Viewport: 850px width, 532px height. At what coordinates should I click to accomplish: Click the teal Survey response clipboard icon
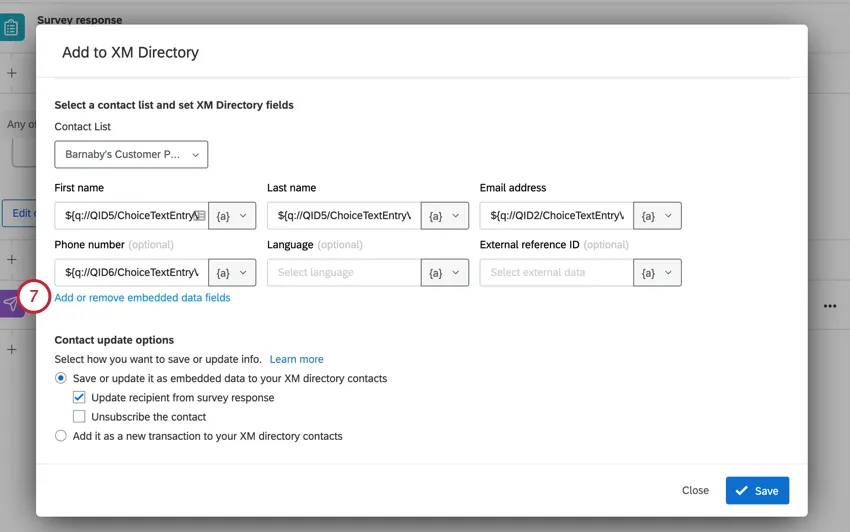12,27
